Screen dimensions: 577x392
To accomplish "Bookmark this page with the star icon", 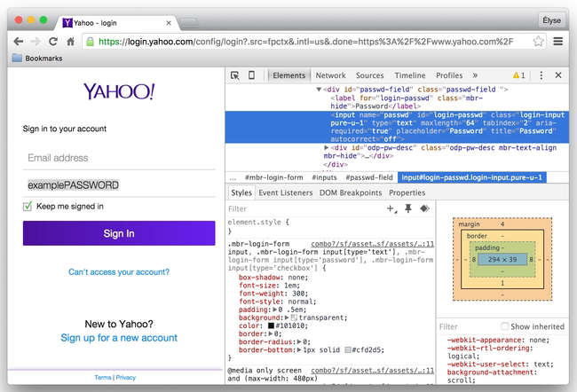I will [538, 41].
